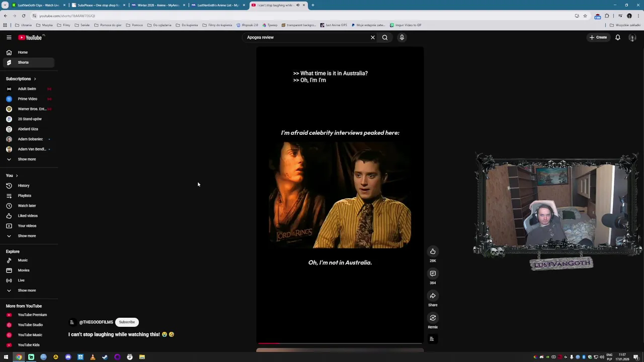Open Watch later list
The width and height of the screenshot is (644, 362).
(x=28, y=206)
